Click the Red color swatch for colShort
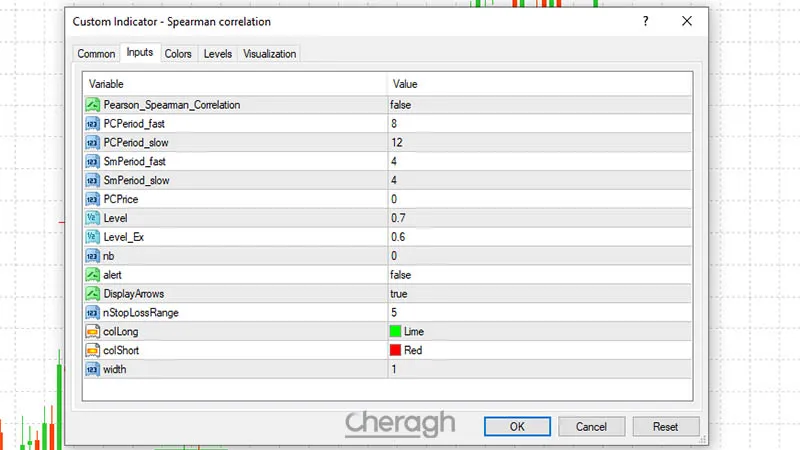This screenshot has width=800, height=450. 396,350
